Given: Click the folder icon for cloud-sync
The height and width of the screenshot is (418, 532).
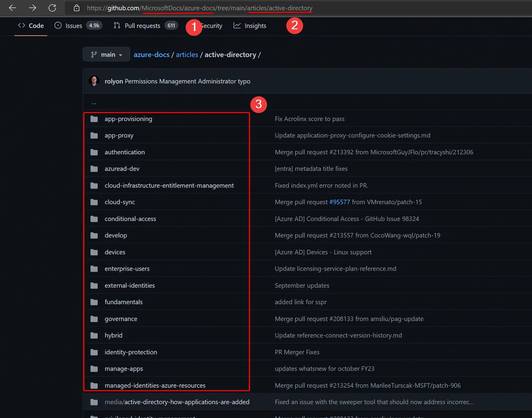Looking at the screenshot, I should [94, 202].
